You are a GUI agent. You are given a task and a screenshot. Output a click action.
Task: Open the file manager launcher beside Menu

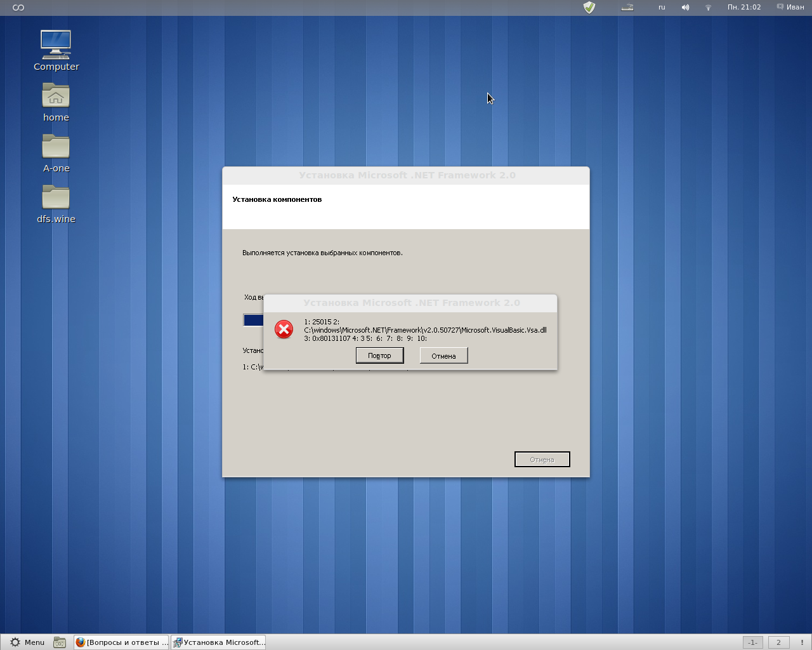pyautogui.click(x=60, y=642)
